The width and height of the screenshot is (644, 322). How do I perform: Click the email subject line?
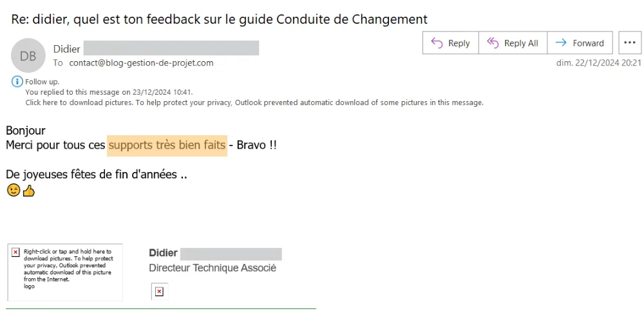click(x=219, y=19)
